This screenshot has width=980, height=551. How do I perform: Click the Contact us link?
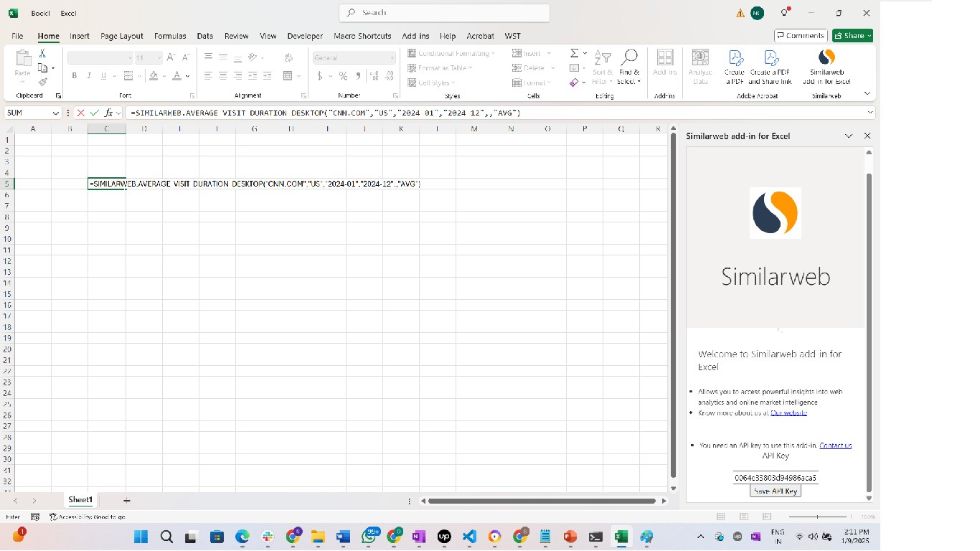point(836,446)
